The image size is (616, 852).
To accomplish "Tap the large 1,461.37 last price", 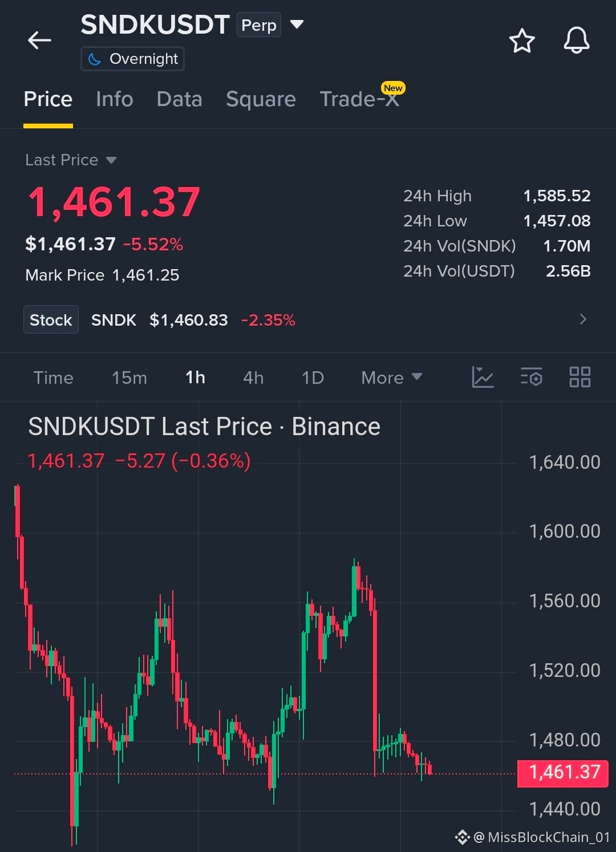I will pyautogui.click(x=114, y=202).
